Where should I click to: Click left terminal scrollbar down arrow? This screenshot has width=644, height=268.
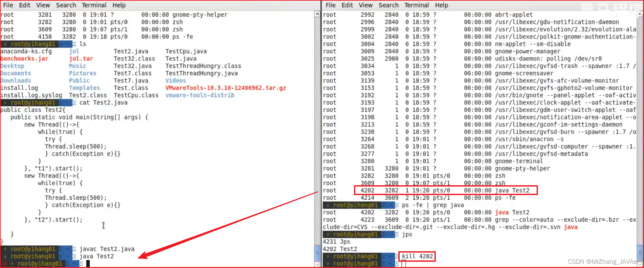click(317, 264)
